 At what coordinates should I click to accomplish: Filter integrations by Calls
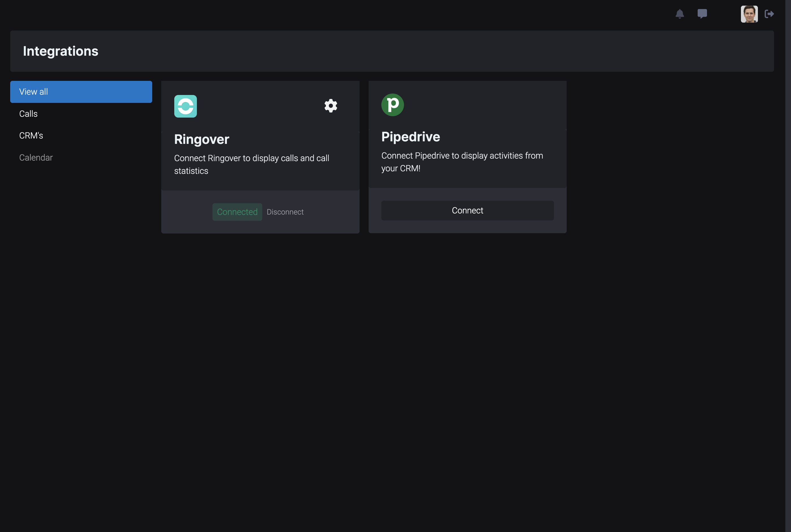(x=81, y=114)
